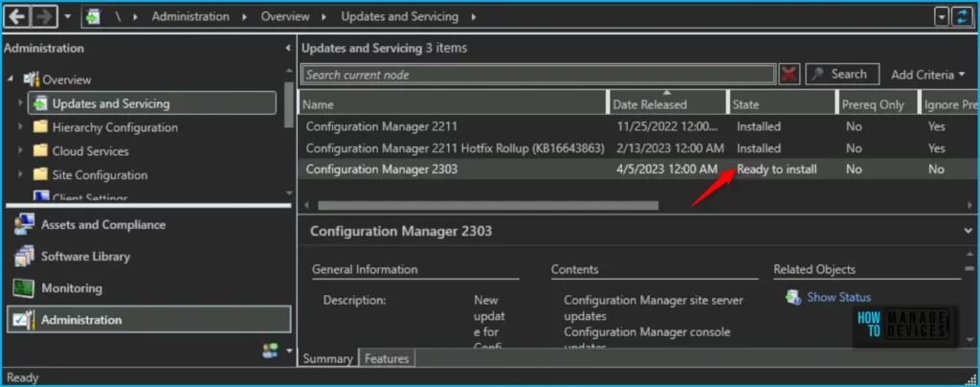Viewport: 980px width, 387px height.
Task: Click the Show Status link
Action: [x=838, y=297]
